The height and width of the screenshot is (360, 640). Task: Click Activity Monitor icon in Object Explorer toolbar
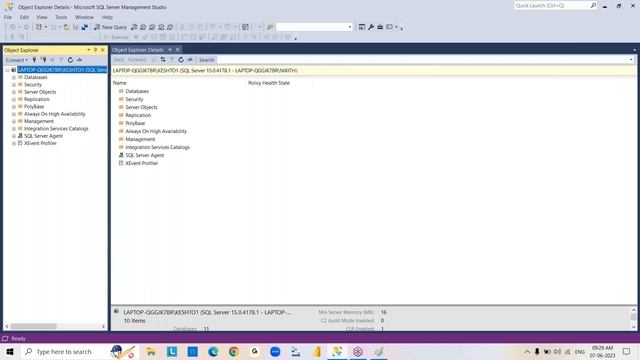point(80,60)
